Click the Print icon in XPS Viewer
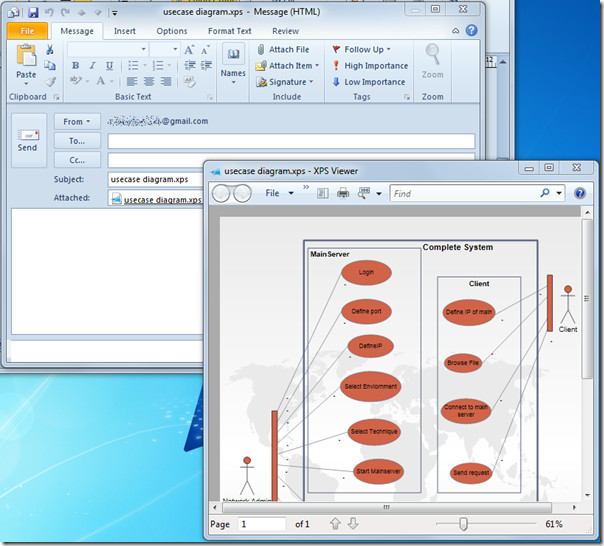 343,193
